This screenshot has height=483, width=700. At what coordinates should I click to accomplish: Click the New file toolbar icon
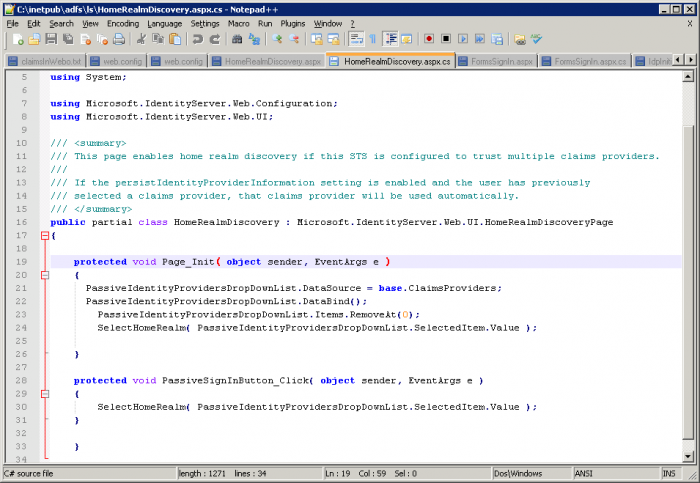(18, 39)
